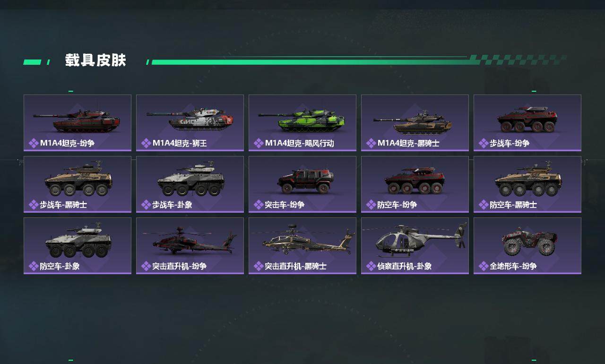The height and width of the screenshot is (364, 605).
Task: Select the M1A4坦克-纷争 tank skin card
Action: 78,123
